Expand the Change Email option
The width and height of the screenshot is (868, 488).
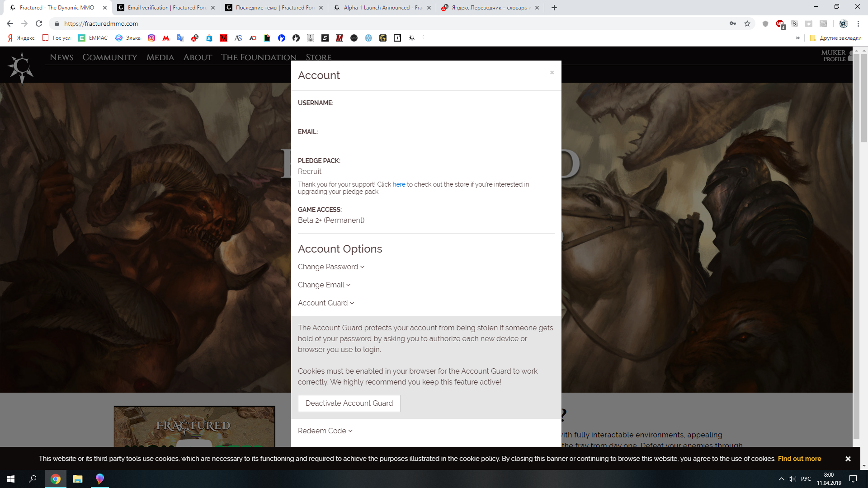(x=324, y=285)
